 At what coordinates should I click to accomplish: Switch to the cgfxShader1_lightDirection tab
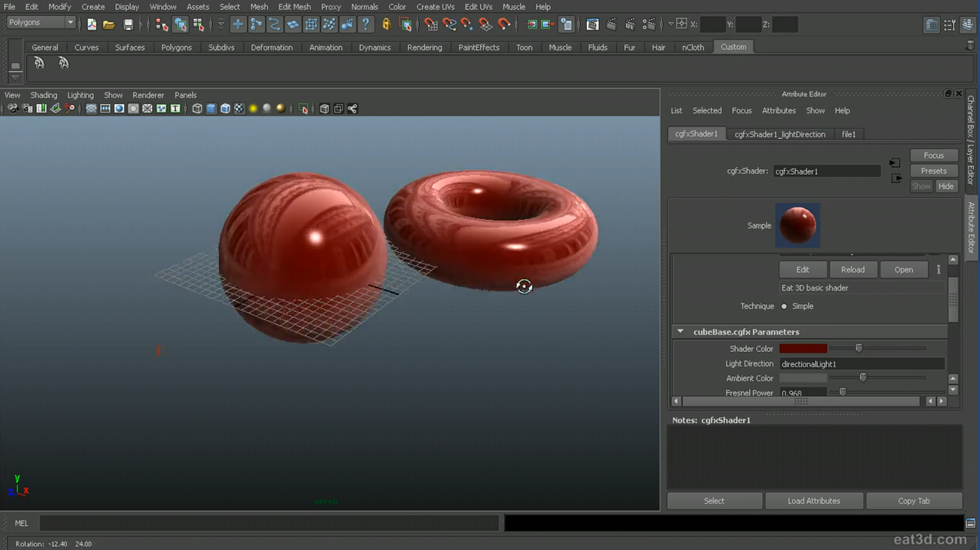tap(779, 134)
